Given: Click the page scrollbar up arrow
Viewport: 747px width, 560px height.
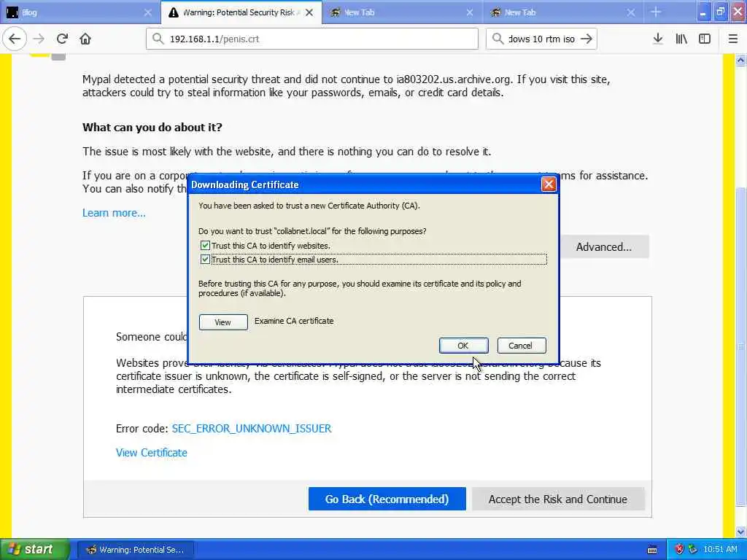Looking at the screenshot, I should coord(741,60).
